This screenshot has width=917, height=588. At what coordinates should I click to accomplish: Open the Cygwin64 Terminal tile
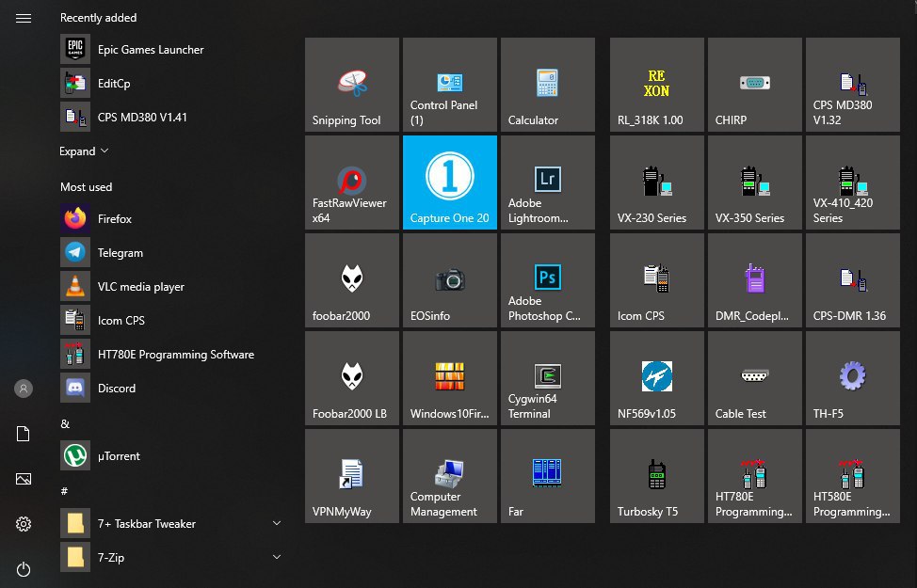pyautogui.click(x=548, y=378)
